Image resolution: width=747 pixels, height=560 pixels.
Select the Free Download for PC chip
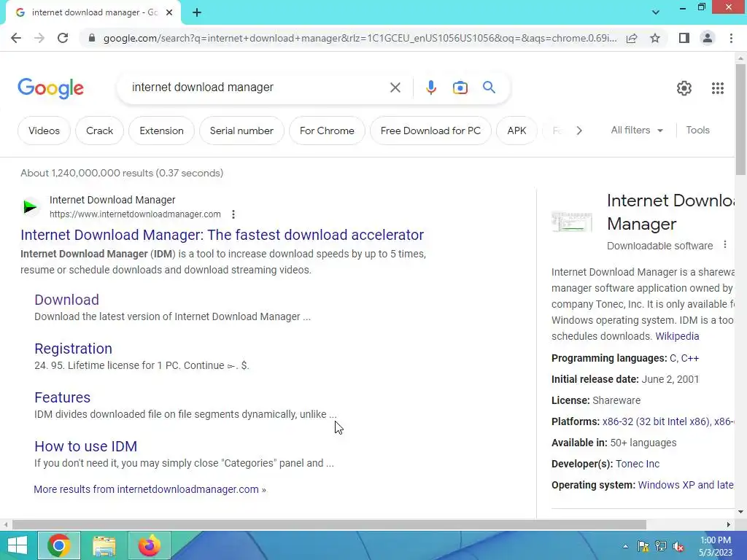point(430,131)
